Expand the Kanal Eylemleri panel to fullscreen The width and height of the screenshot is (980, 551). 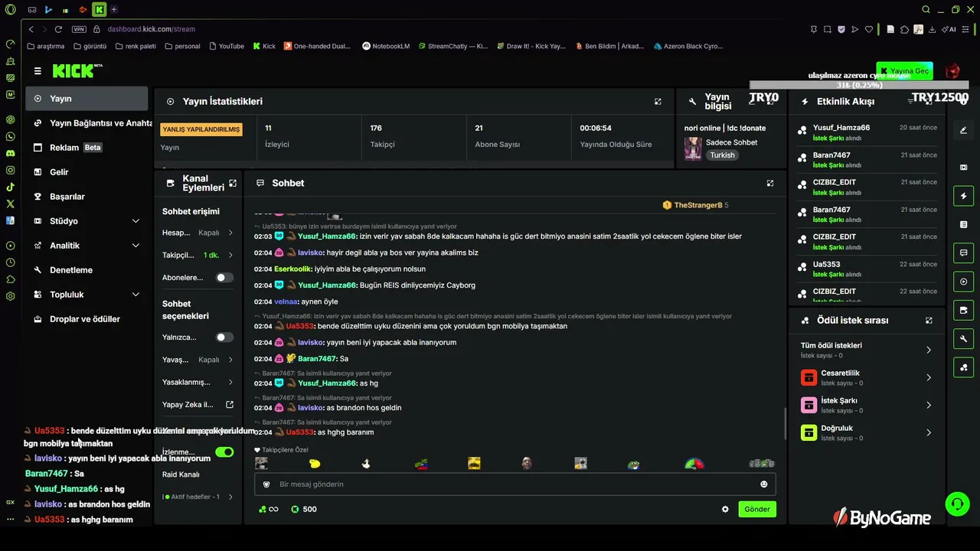click(233, 183)
